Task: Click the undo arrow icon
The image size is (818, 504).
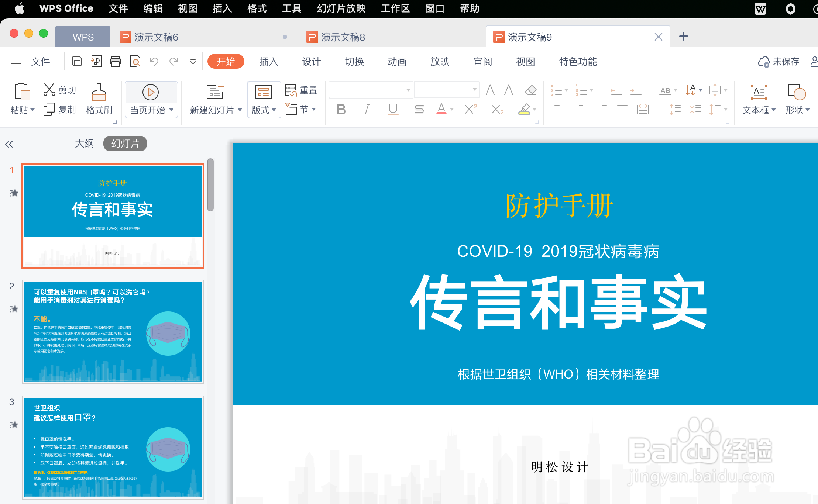Action: pos(154,61)
